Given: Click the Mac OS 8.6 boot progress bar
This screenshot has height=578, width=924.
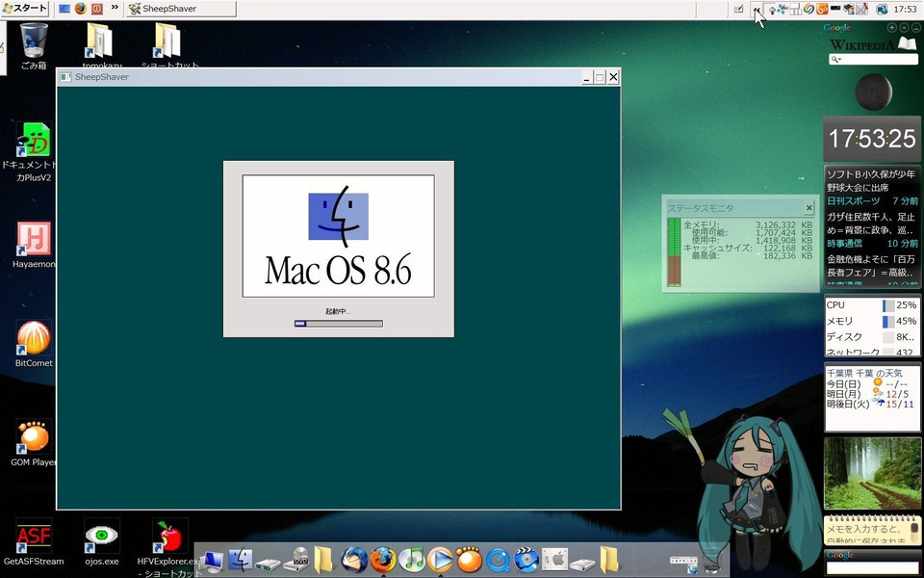Looking at the screenshot, I should (338, 324).
